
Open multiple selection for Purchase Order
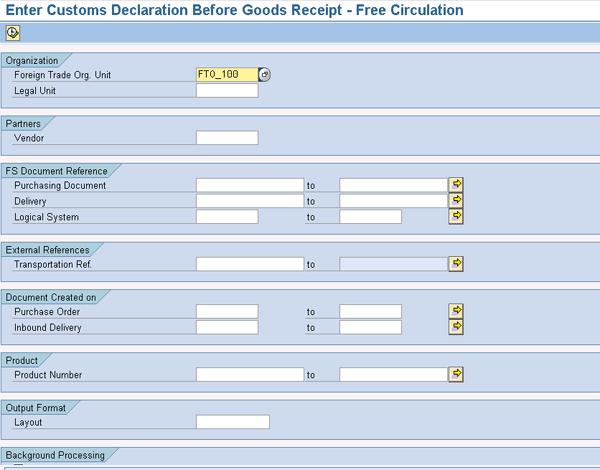(456, 311)
